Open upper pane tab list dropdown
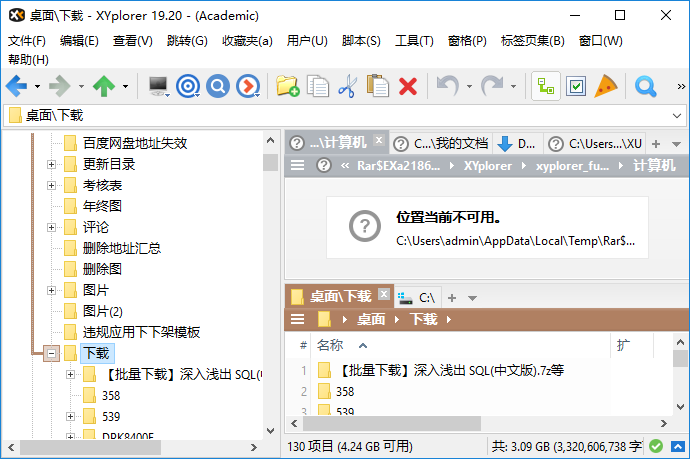 click(677, 144)
